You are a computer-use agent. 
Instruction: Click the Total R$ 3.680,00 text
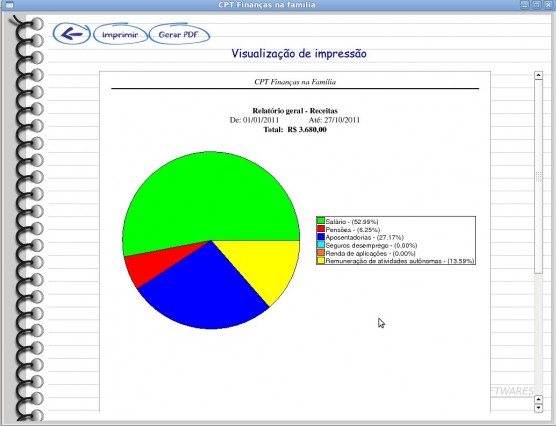pyautogui.click(x=295, y=129)
